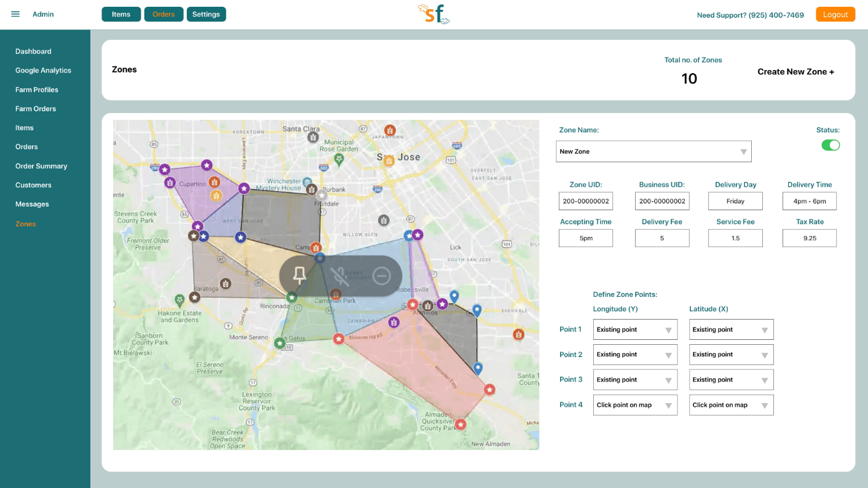Image resolution: width=868 pixels, height=488 pixels.
Task: Select orange wheat marker at Campbell
Action: [x=316, y=248]
